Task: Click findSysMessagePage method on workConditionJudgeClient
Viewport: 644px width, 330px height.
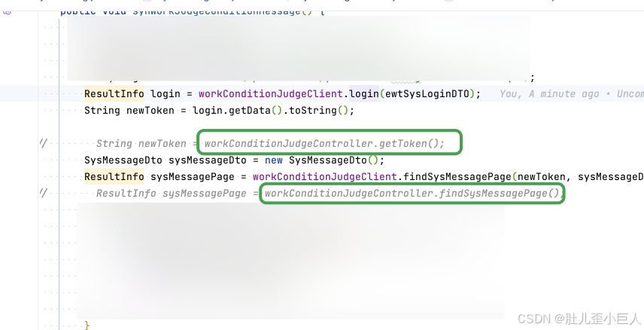Action: point(457,176)
